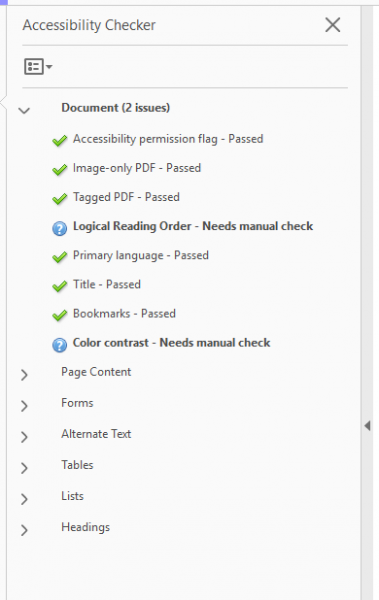Expand the Lists category chevron
Image resolution: width=379 pixels, height=600 pixels.
click(x=24, y=499)
